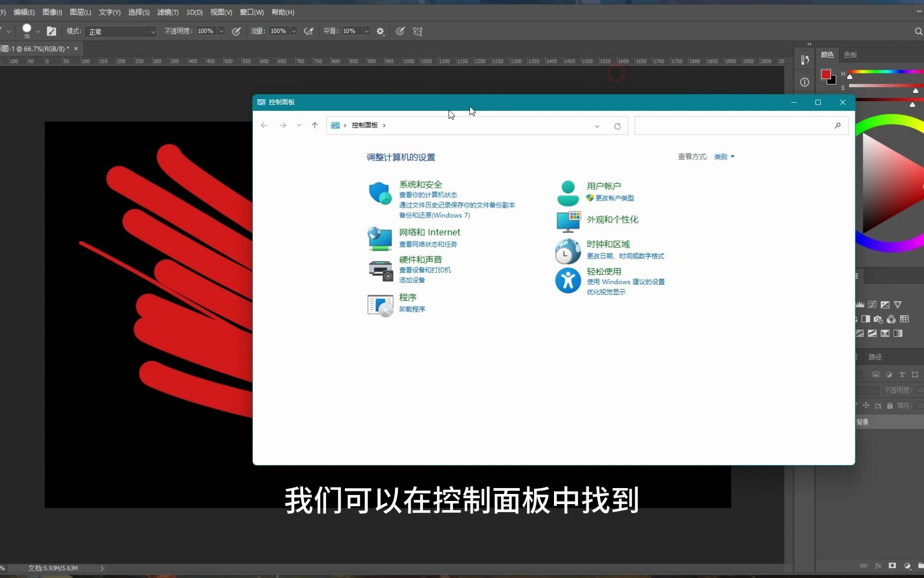Open the Channel Mixer adjustment icon
Viewport: 924px width, 578px height.
click(891, 320)
